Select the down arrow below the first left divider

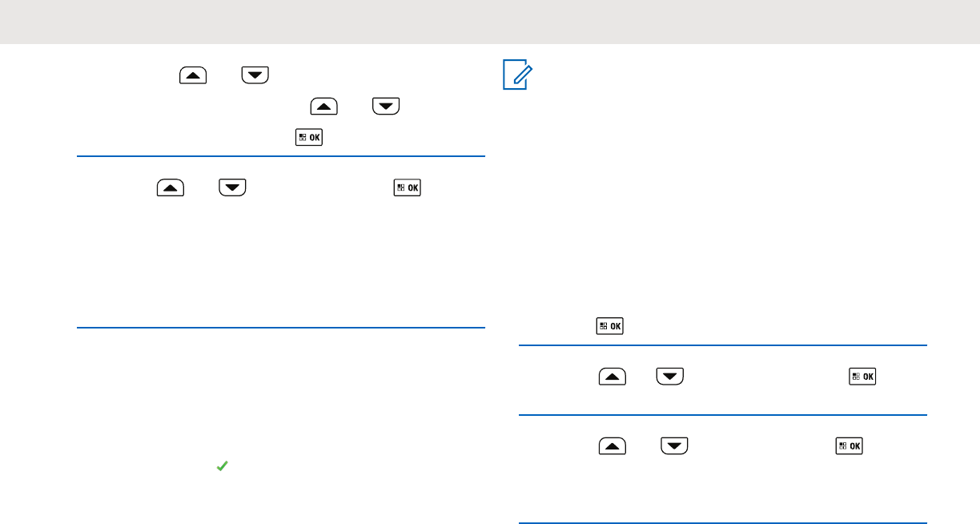pyautogui.click(x=232, y=188)
